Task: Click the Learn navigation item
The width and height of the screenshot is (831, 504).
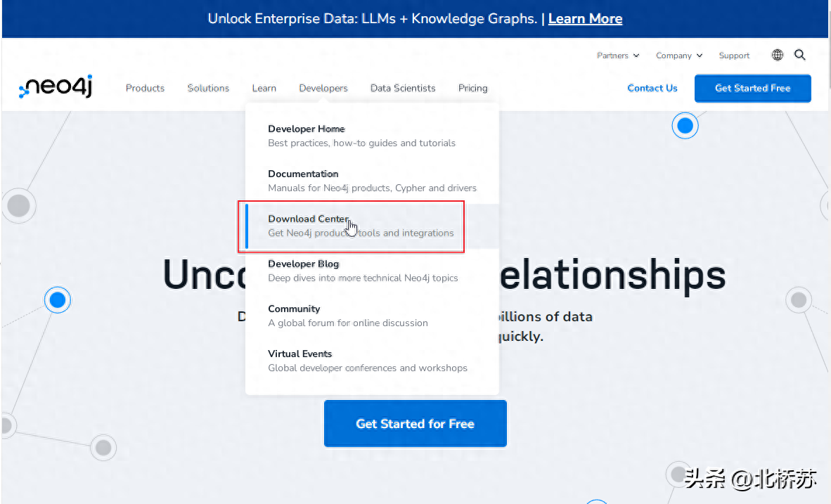Action: [x=264, y=88]
